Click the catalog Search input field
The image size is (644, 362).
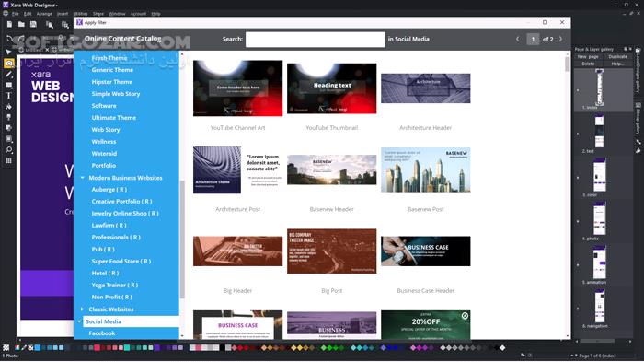[315, 40]
